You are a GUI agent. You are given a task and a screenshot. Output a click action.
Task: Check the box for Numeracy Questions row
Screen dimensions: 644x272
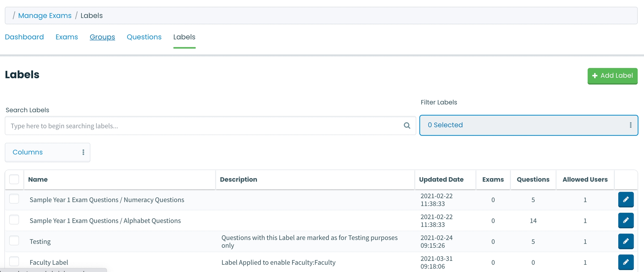[x=14, y=199]
